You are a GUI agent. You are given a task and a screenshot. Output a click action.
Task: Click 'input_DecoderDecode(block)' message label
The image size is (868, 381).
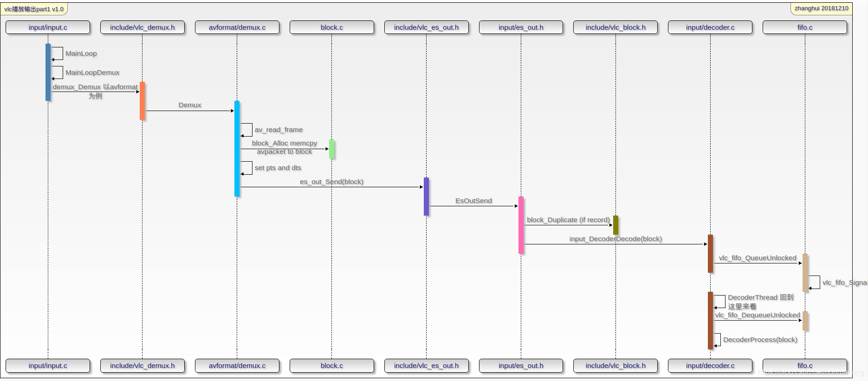pos(615,239)
